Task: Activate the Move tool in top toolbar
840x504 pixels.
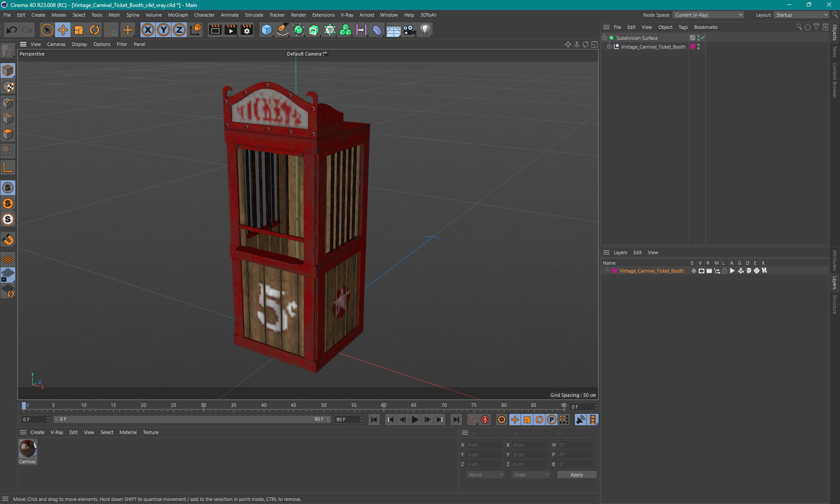Action: point(63,30)
